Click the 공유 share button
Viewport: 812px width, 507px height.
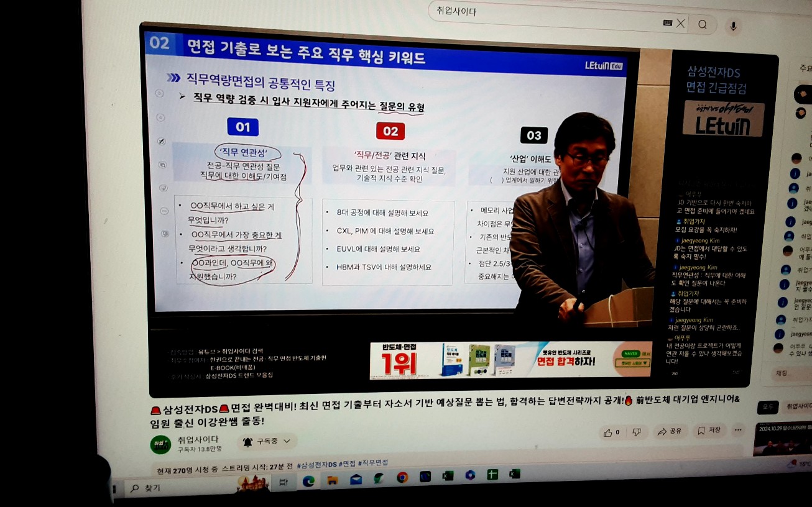click(669, 431)
